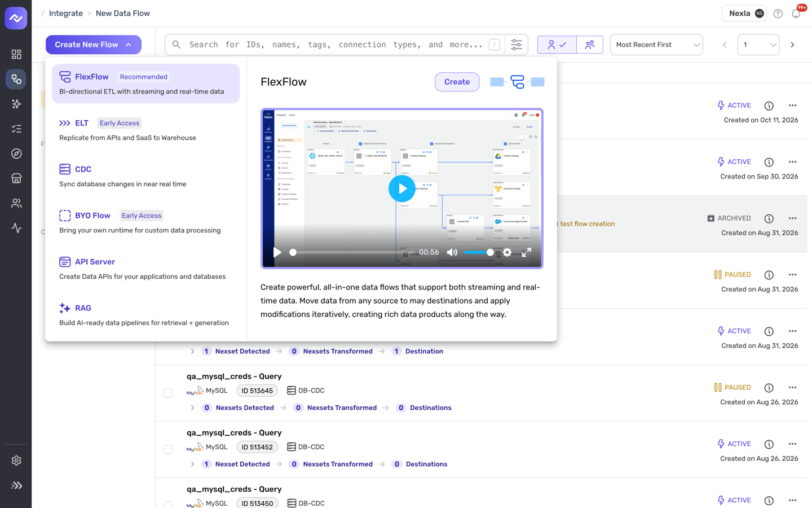812x508 pixels.
Task: Toggle the 'shared with others' filter button
Action: pyautogui.click(x=590, y=45)
